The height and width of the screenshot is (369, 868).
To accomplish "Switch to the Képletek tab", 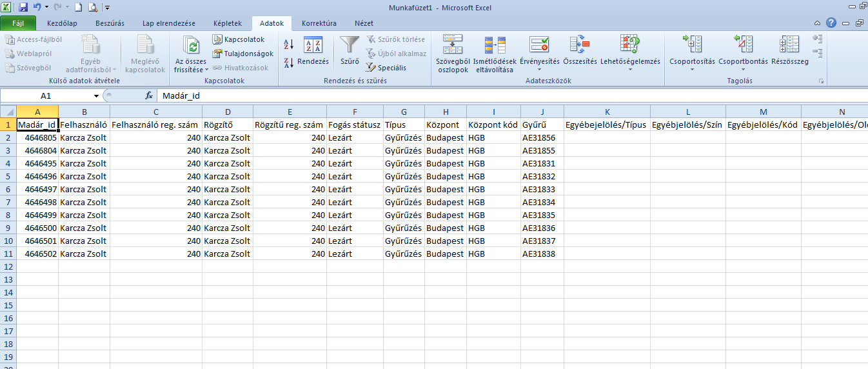I will click(x=227, y=23).
